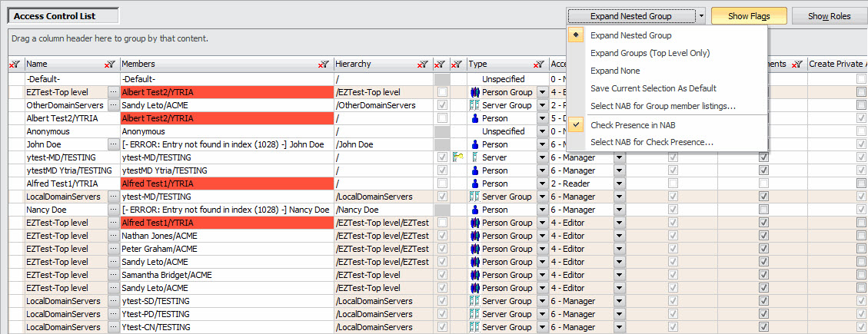Open access level dropdown for Nancy Doe row
The width and height of the screenshot is (868, 334).
tap(619, 210)
